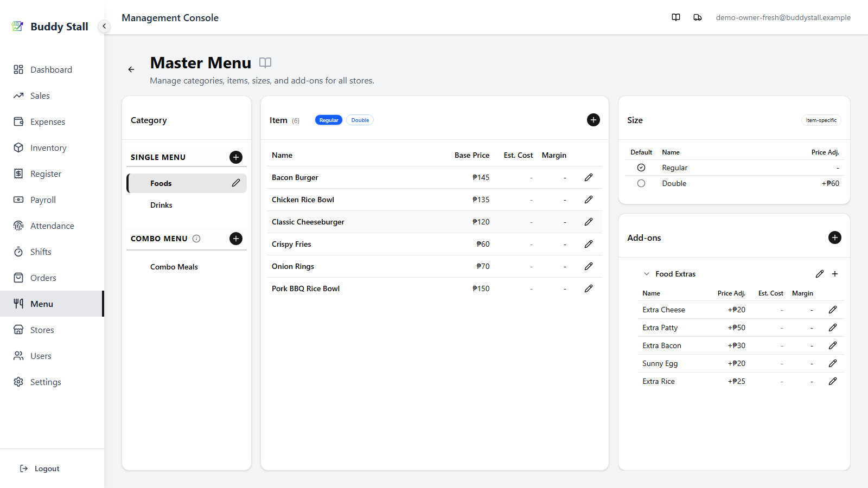
Task: Click the ₱150 price of Pork BBQ Rice Bowl
Action: pos(481,288)
